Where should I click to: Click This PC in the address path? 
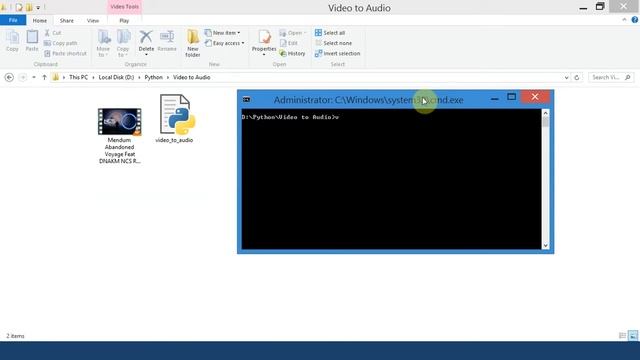(78, 77)
